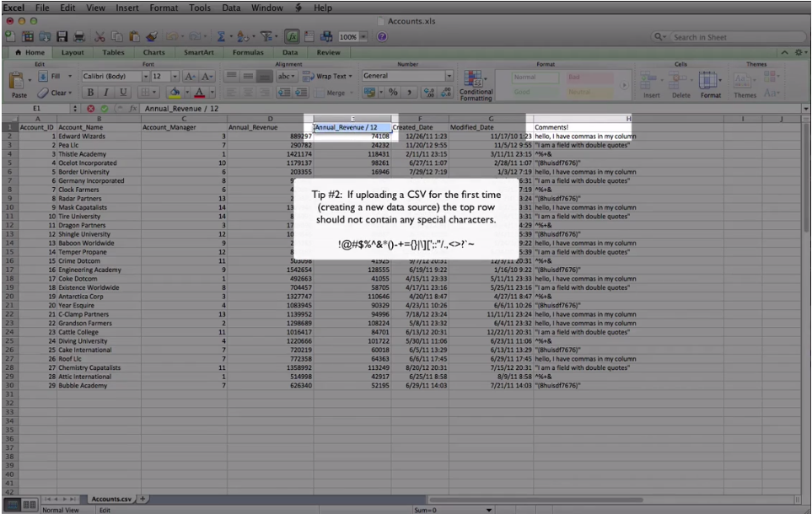Expand the font size 12 dropdown

[175, 77]
